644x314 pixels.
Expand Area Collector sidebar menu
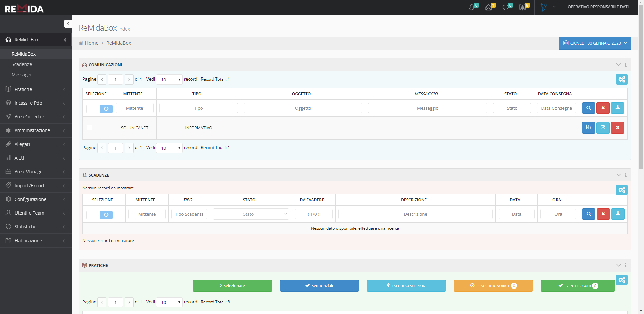click(36, 117)
